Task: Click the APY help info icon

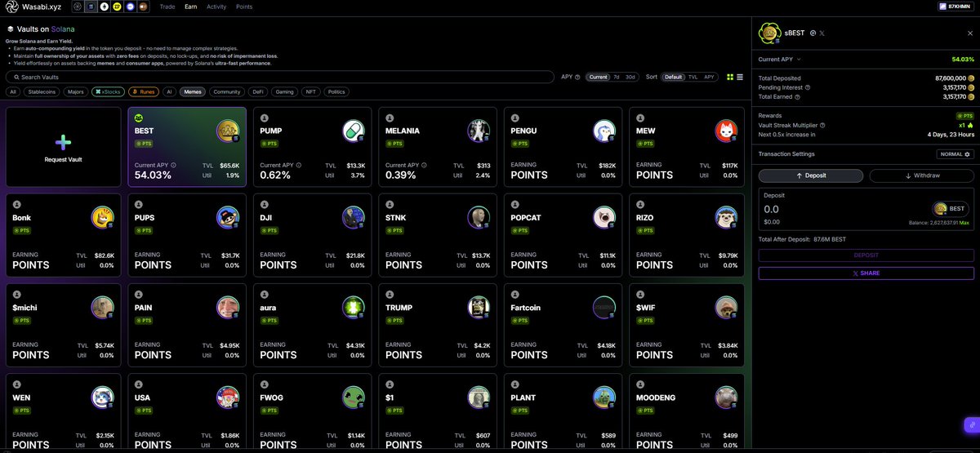Action: click(577, 77)
